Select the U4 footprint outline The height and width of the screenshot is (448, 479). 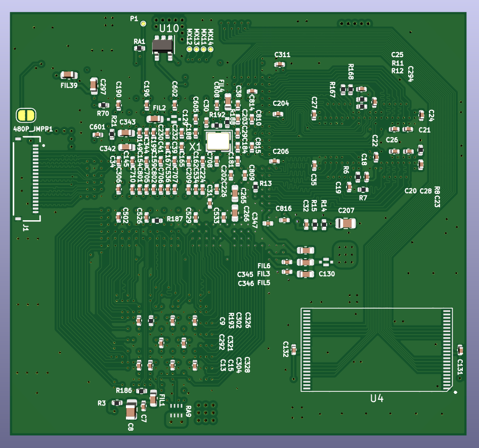377,349
